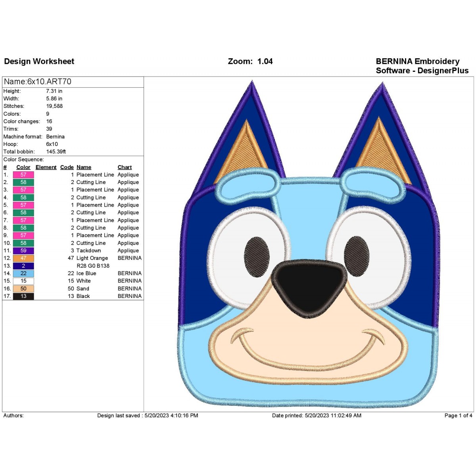Click the Applique chart entry in row 11
Viewport: 476px width, 476px height.
pos(128,251)
